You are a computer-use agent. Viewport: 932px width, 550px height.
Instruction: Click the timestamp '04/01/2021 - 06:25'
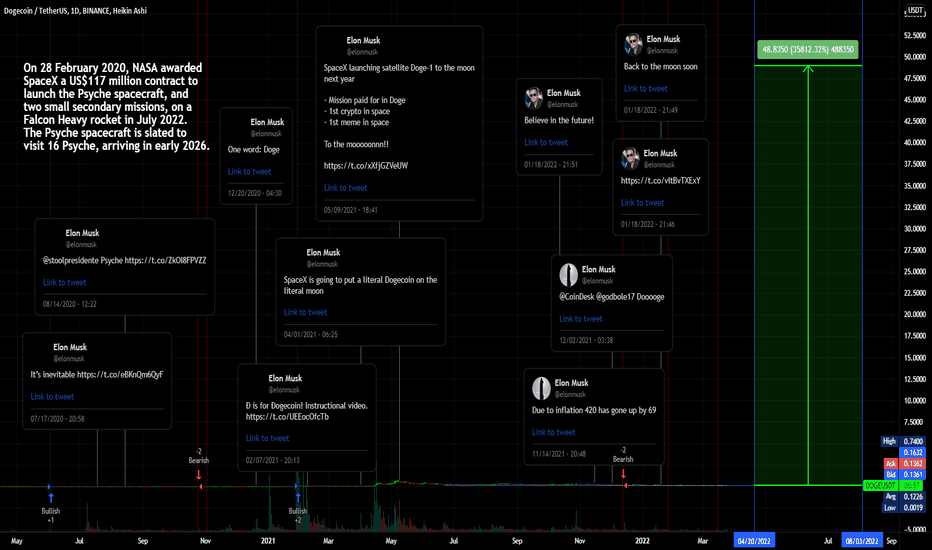click(311, 335)
